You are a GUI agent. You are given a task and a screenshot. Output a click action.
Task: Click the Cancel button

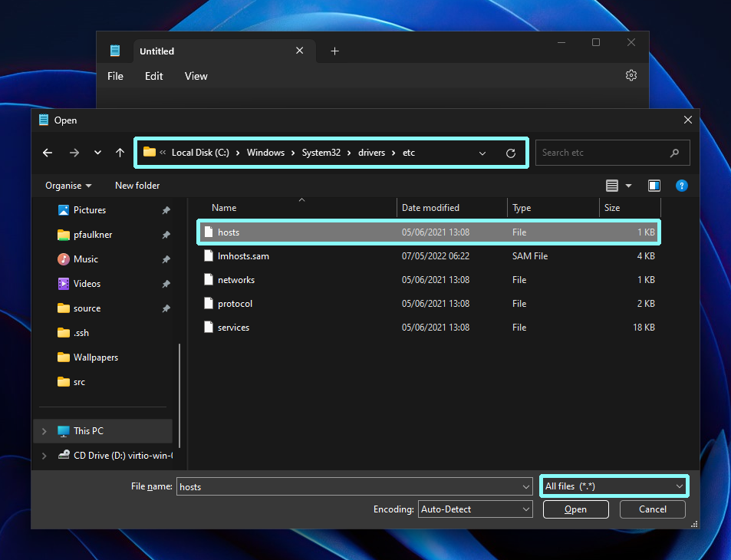653,509
